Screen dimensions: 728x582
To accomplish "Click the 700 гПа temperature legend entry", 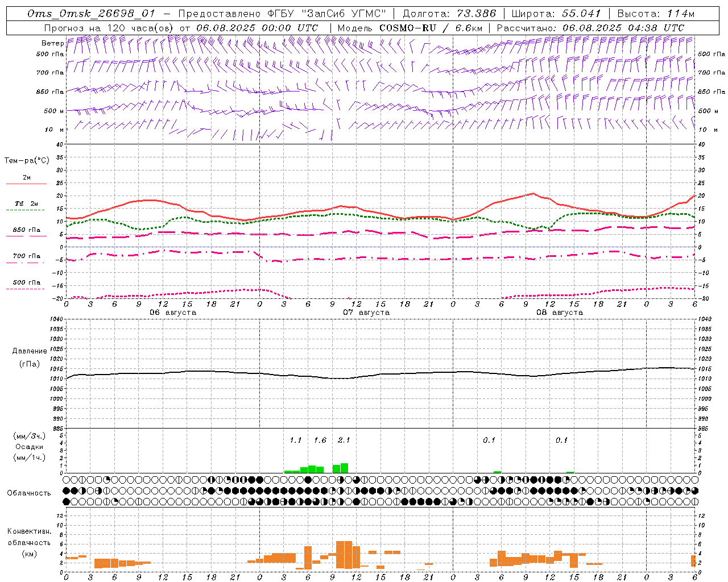I will pos(27,256).
